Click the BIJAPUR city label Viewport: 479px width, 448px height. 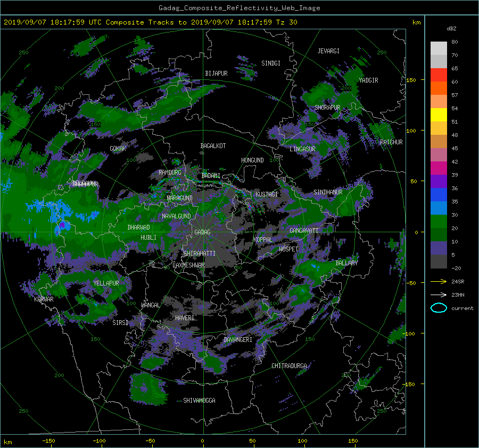[216, 74]
